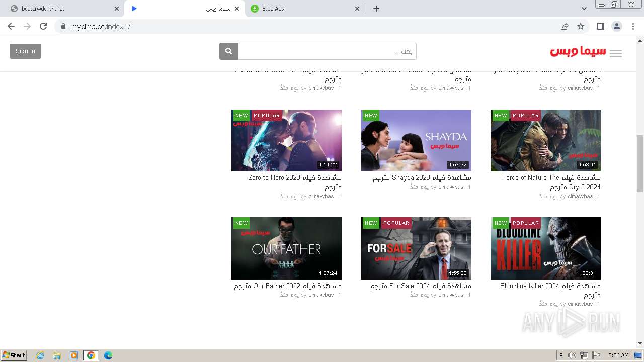Close the Stop Ads tab
This screenshot has width=644, height=362.
tap(358, 9)
